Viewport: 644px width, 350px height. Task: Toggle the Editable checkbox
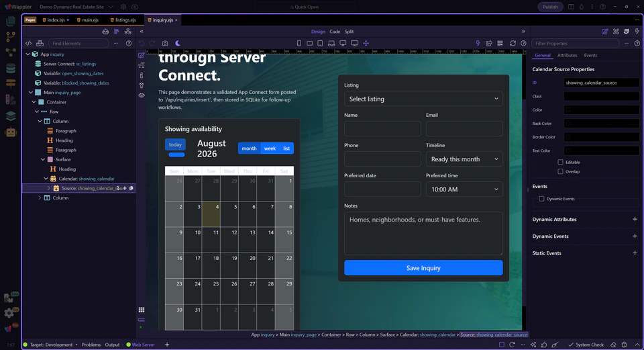pos(560,162)
